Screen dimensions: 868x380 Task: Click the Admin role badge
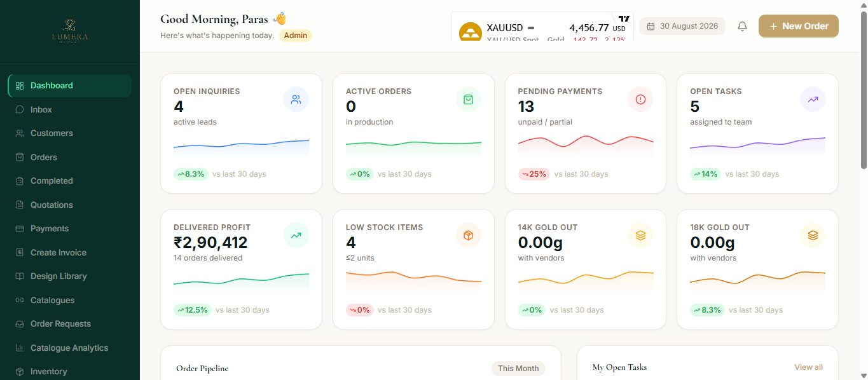(296, 36)
